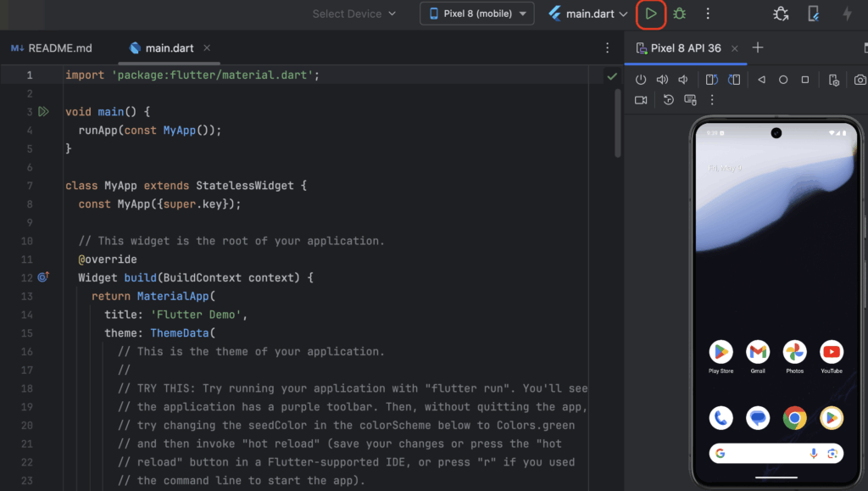Click the override gutter icon on line 12

43,276
